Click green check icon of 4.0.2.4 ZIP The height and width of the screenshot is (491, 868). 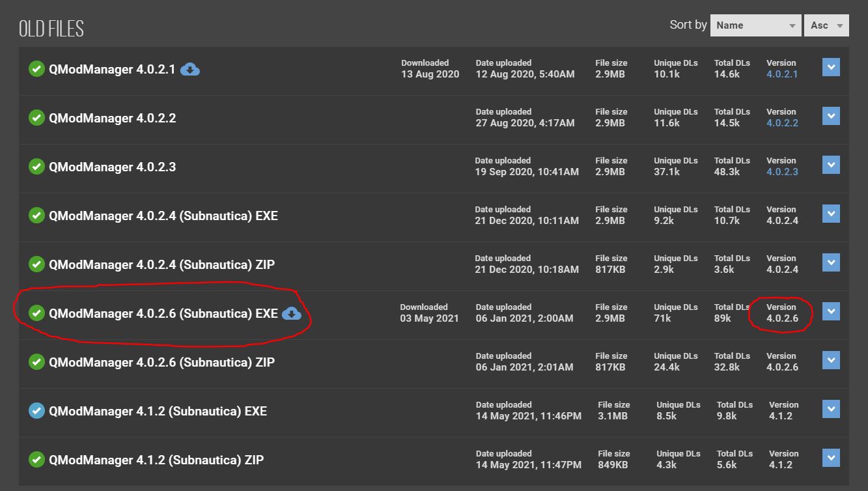click(36, 264)
